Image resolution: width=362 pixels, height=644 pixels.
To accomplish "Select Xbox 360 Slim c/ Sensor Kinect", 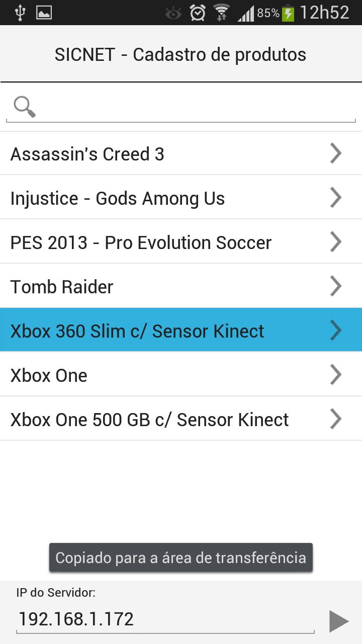I will click(137, 331).
